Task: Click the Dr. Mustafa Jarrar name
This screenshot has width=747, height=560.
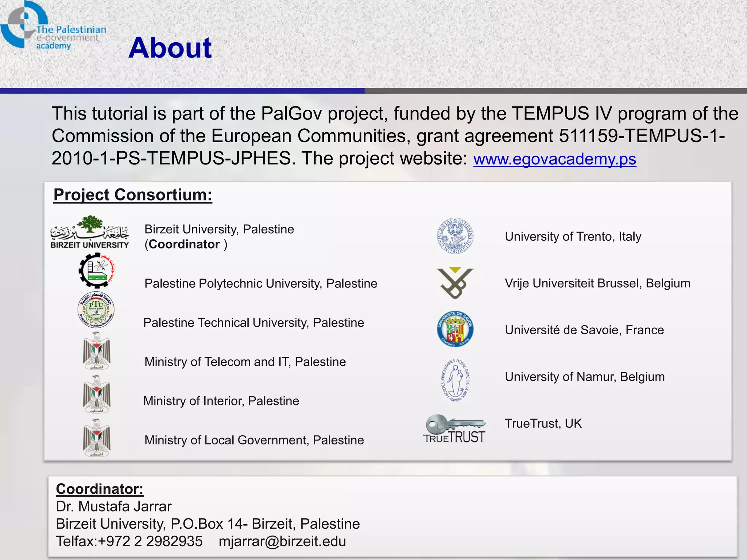Action: [x=113, y=506]
